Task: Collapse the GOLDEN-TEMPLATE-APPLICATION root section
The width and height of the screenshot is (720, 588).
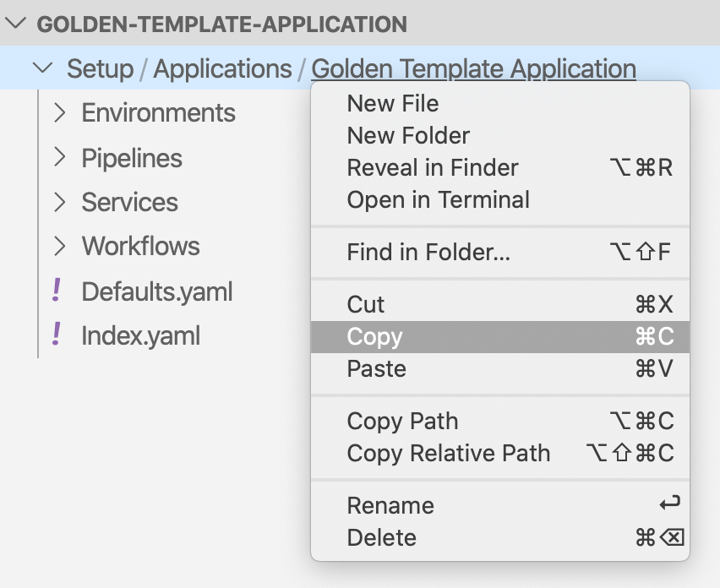Action: tap(16, 23)
